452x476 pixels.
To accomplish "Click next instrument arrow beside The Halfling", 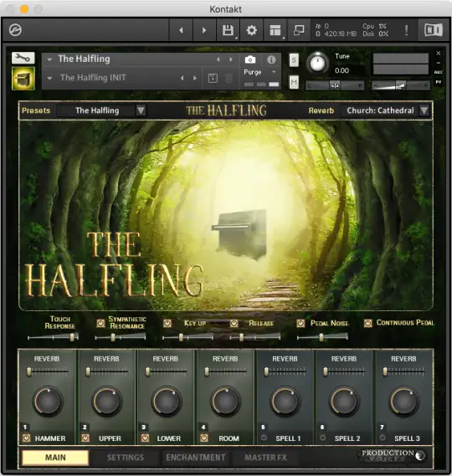I will click(231, 59).
